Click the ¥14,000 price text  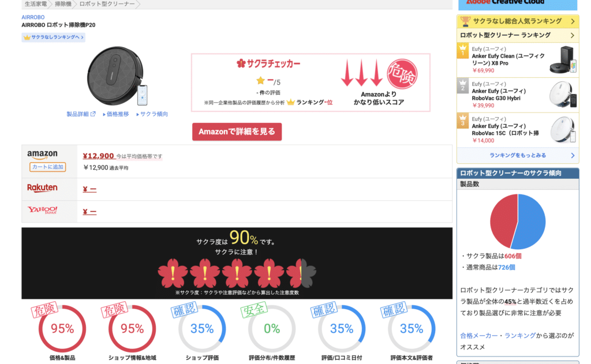pos(483,141)
